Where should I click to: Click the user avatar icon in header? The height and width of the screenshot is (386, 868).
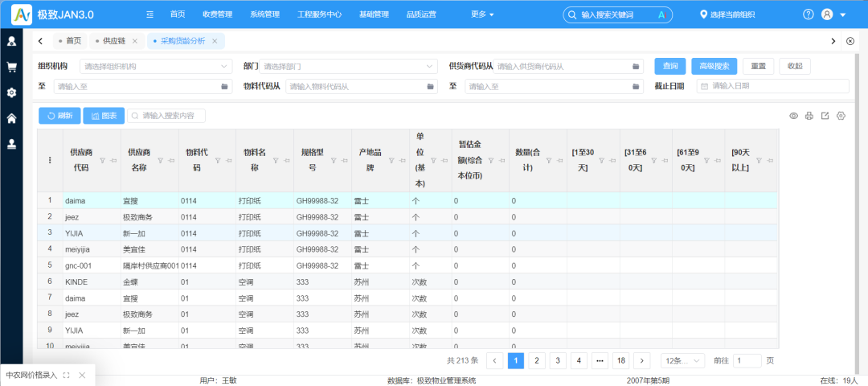click(x=827, y=14)
